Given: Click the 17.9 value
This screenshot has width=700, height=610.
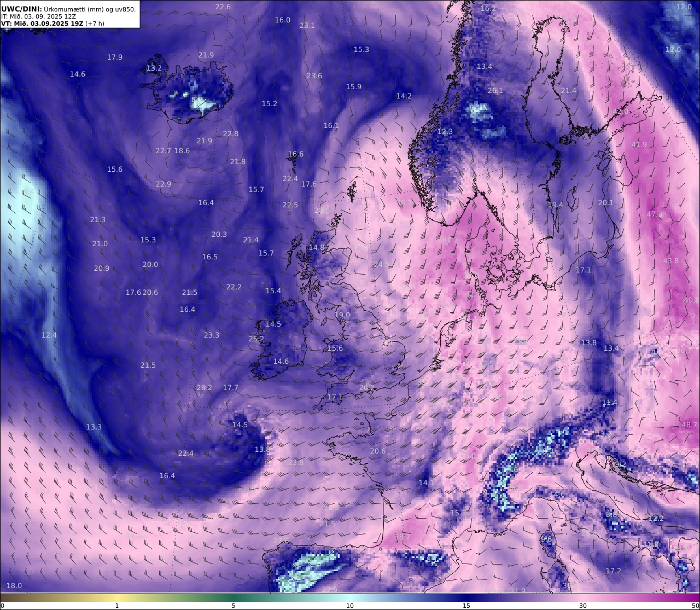Looking at the screenshot, I should coord(115,57).
